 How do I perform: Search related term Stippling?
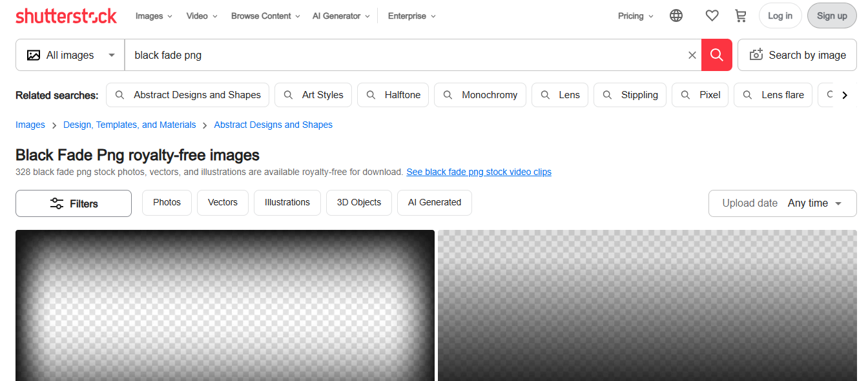(630, 95)
